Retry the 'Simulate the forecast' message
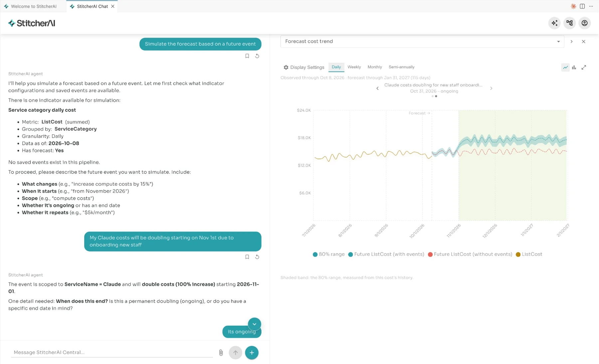Viewport: 599px width, 364px height. click(x=257, y=56)
